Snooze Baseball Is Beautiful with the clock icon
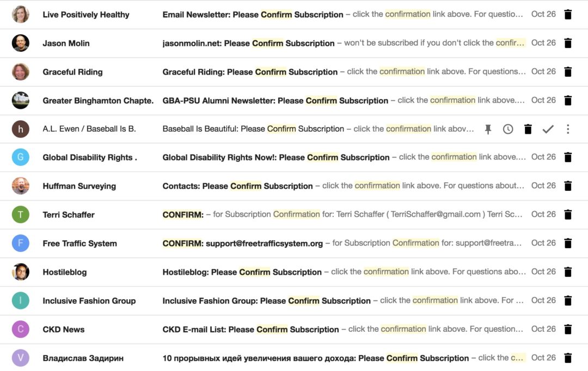The width and height of the screenshot is (588, 371). coord(508,129)
